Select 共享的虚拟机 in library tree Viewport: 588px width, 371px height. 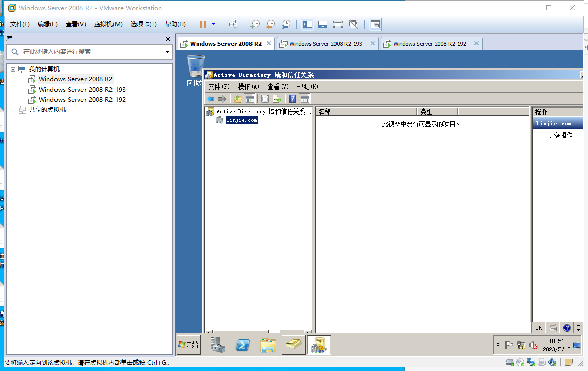[47, 109]
